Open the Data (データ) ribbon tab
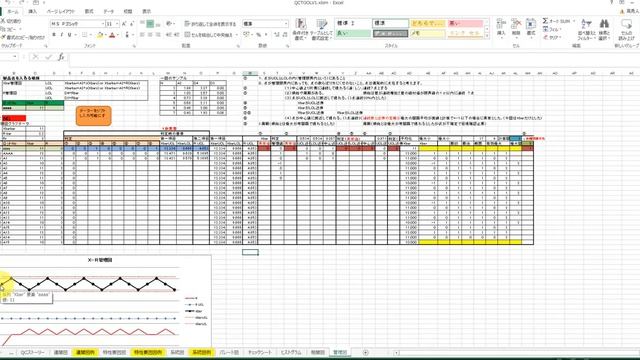 coord(109,11)
